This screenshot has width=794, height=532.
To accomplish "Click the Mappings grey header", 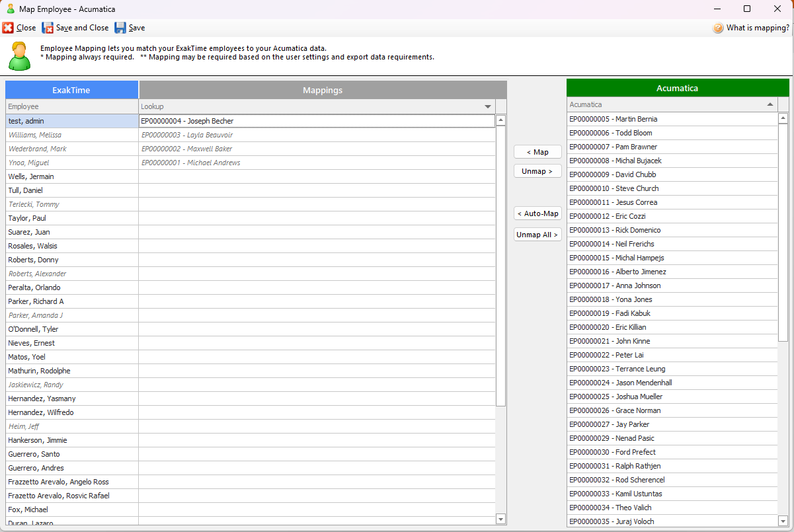I will coord(323,90).
